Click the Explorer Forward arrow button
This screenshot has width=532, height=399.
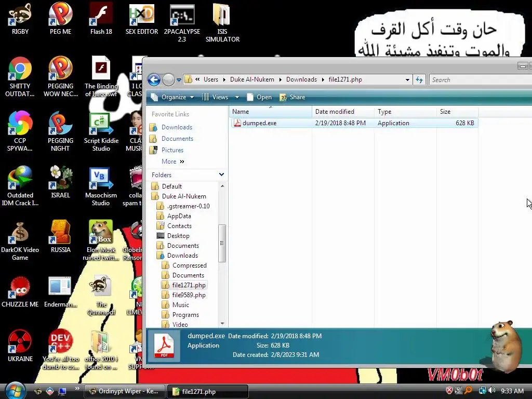click(x=168, y=79)
